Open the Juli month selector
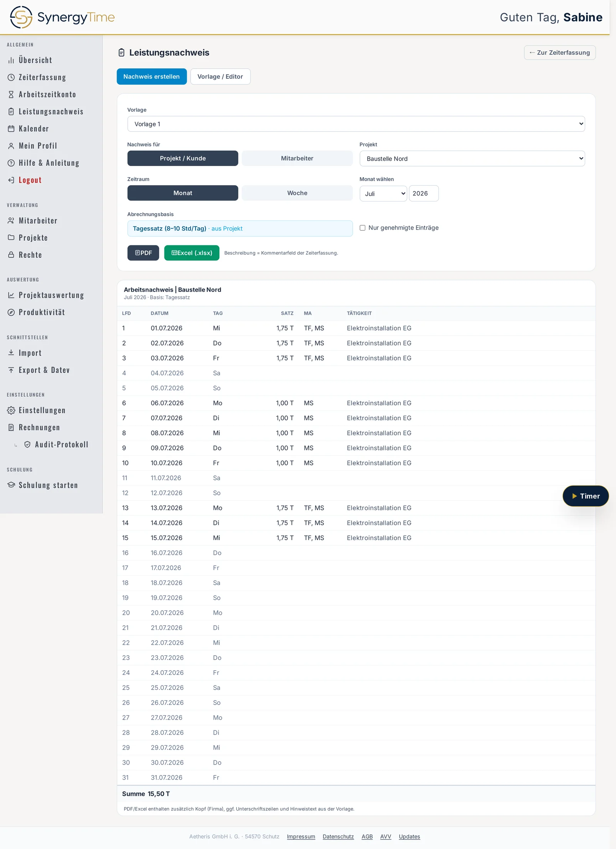The width and height of the screenshot is (616, 849). point(383,193)
